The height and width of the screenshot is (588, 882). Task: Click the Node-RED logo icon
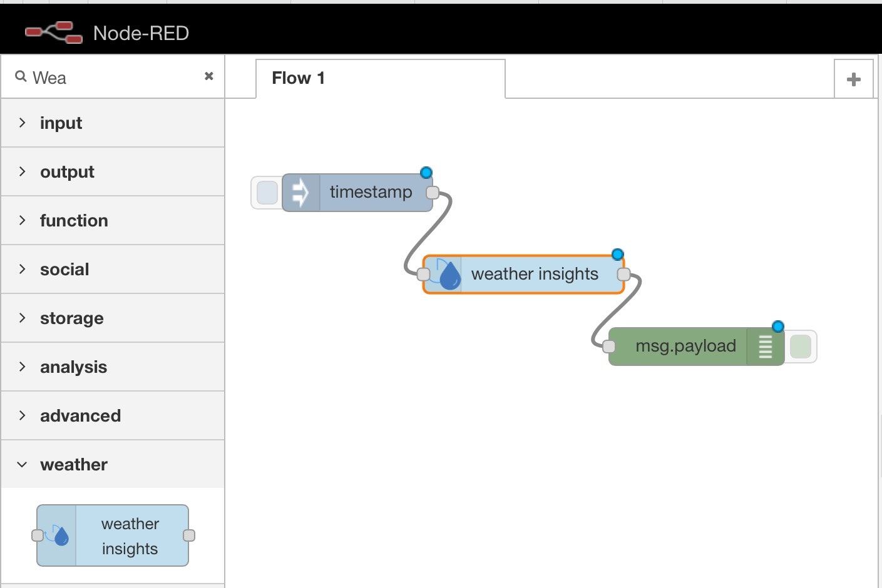[x=54, y=33]
